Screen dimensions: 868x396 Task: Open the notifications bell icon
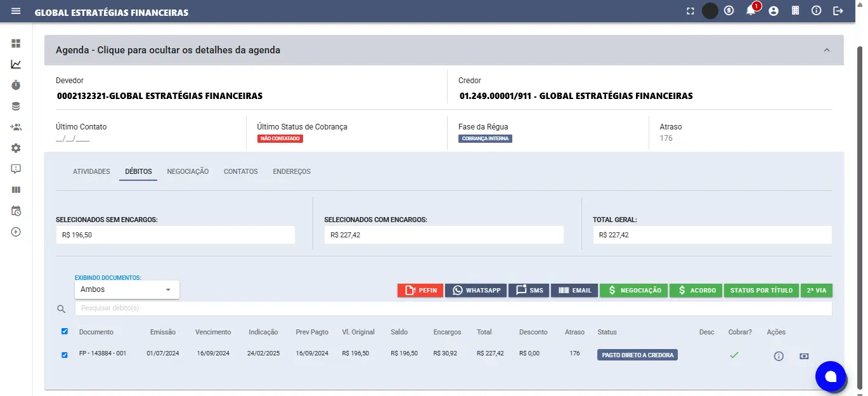click(x=751, y=11)
